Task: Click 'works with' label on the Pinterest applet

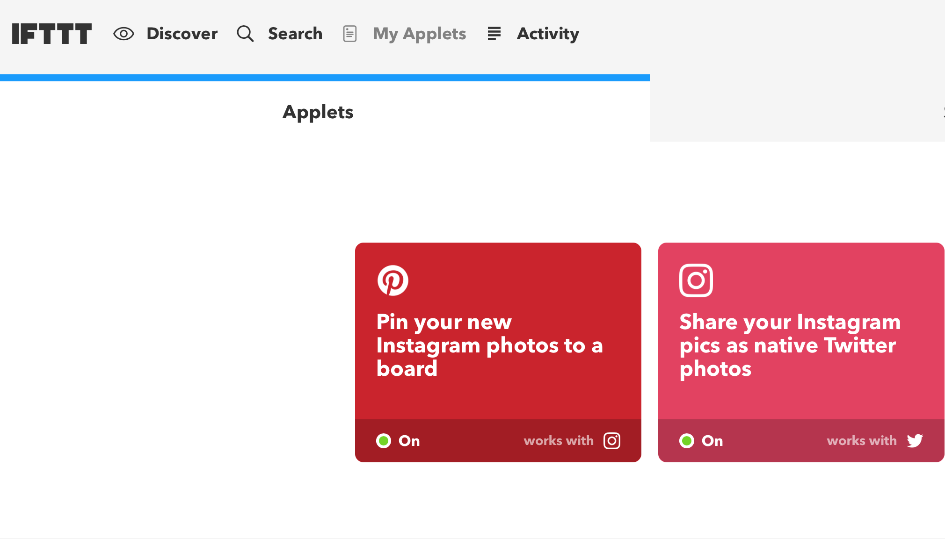Action: (x=559, y=440)
